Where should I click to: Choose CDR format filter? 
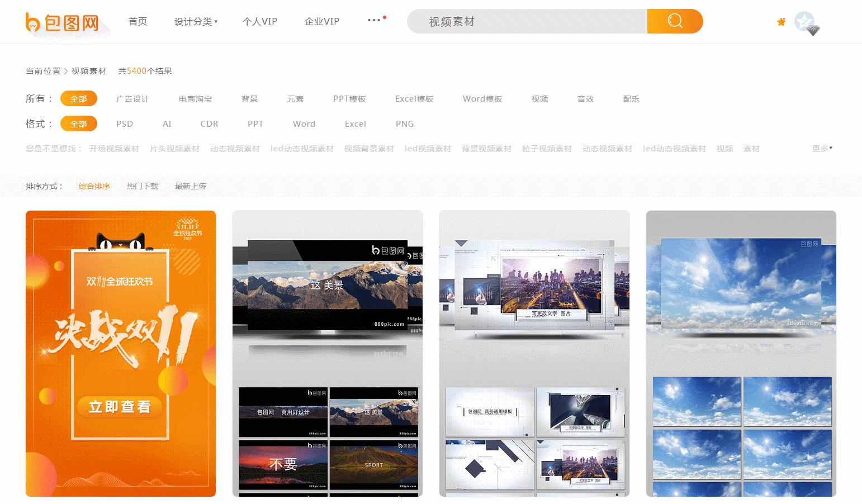point(210,124)
